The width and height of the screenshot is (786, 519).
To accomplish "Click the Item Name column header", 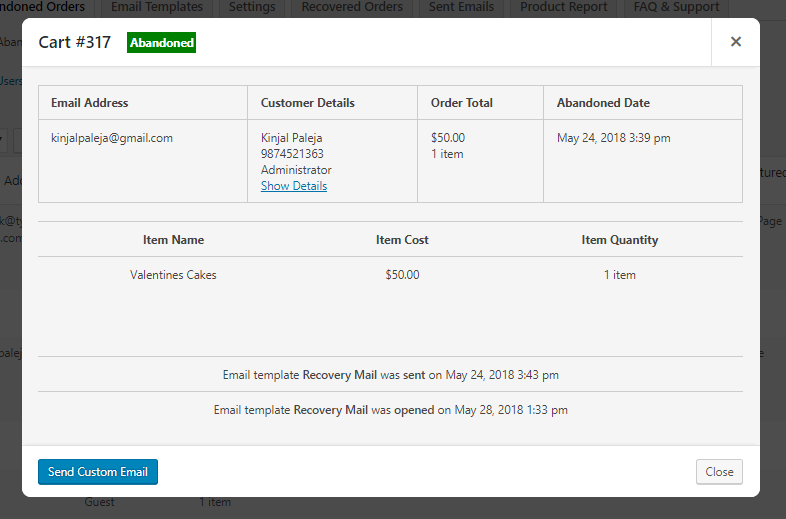I will (173, 240).
